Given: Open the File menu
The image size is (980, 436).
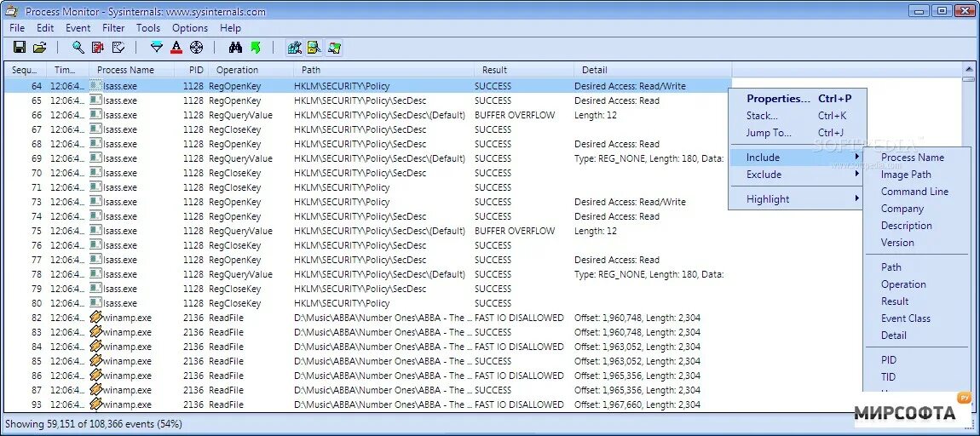Looking at the screenshot, I should click(17, 28).
